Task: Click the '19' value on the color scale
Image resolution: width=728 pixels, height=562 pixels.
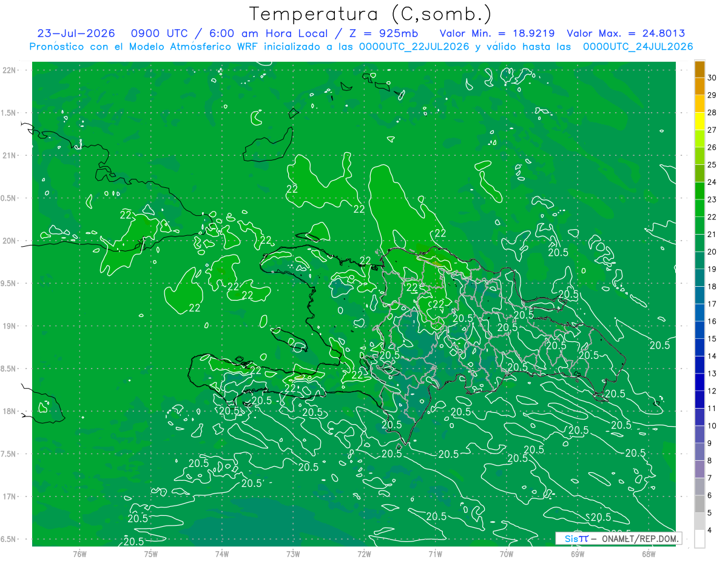Action: pyautogui.click(x=712, y=269)
